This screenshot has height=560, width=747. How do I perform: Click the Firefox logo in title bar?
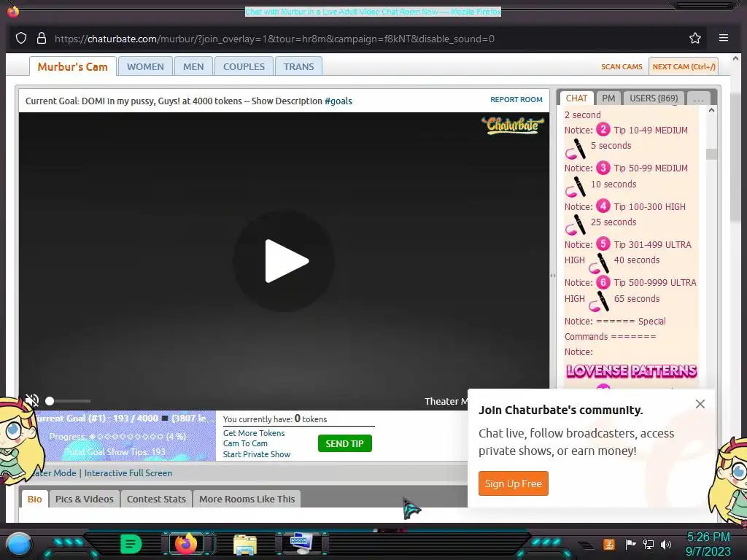(13, 10)
